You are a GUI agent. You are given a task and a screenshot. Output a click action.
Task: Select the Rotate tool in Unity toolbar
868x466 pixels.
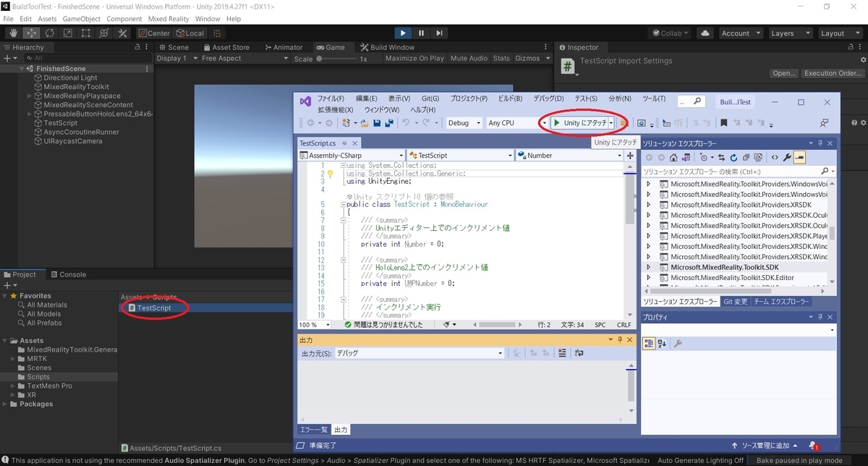point(50,33)
